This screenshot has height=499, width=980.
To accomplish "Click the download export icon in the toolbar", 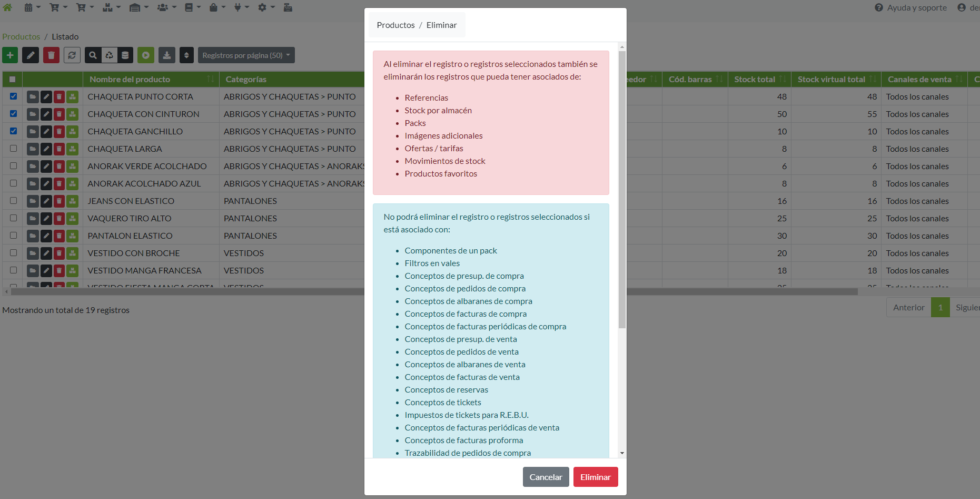I will (x=166, y=55).
